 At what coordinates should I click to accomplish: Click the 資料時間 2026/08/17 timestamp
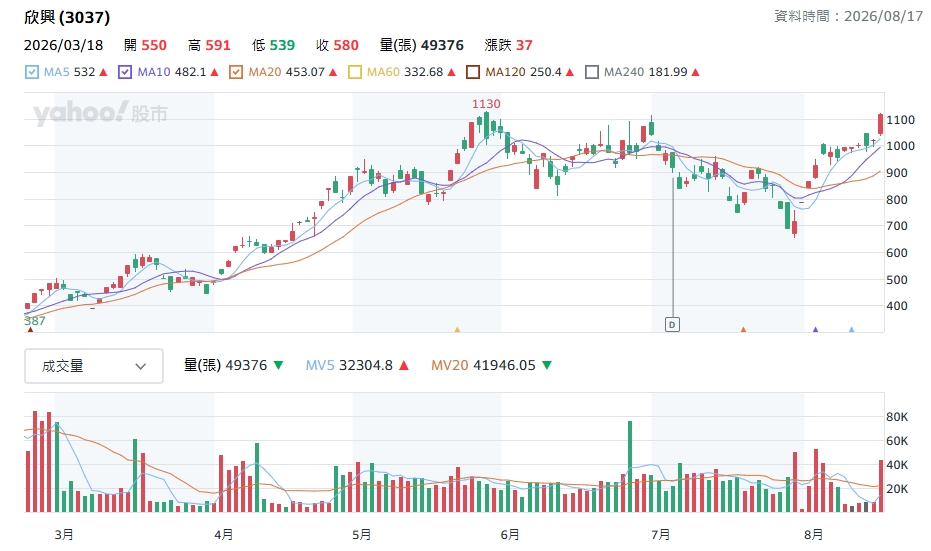[x=848, y=16]
